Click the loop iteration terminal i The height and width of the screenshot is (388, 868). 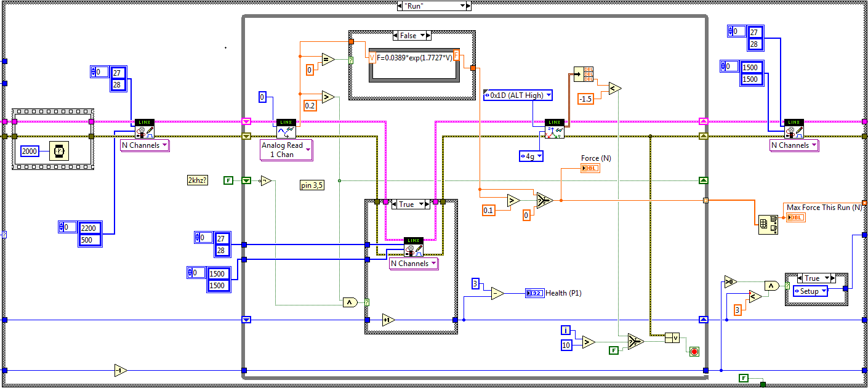coord(567,330)
